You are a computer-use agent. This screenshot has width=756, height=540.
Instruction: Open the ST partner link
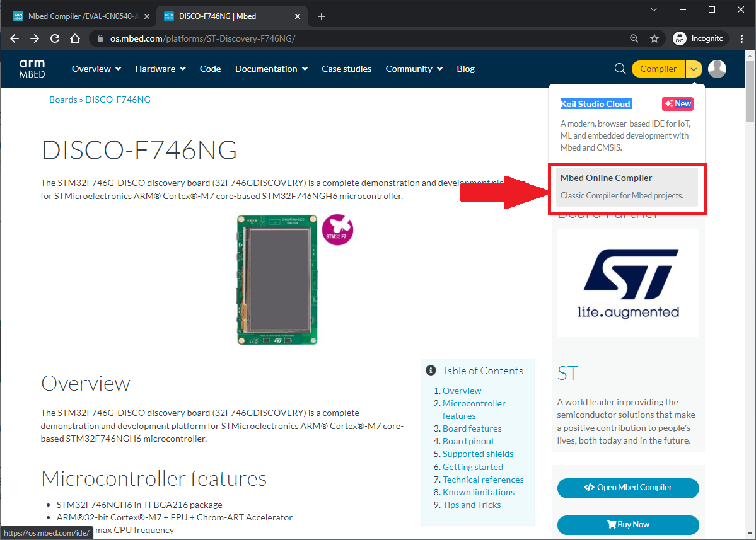click(567, 373)
